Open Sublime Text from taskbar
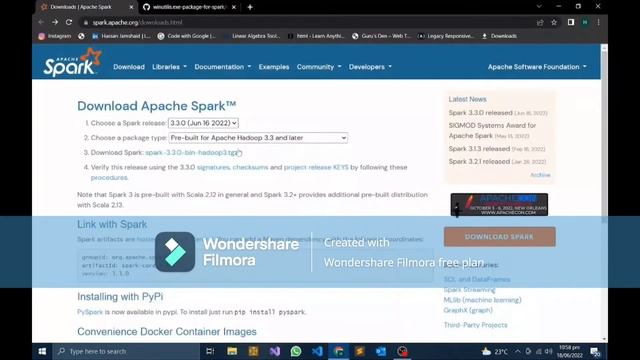Screen dimensions: 640x360 (360, 351)
